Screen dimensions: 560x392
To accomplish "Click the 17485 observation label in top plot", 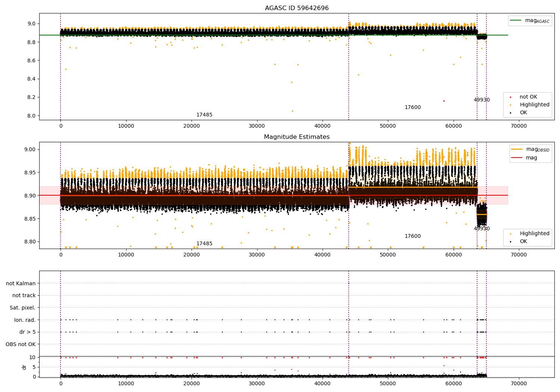I will point(204,115).
